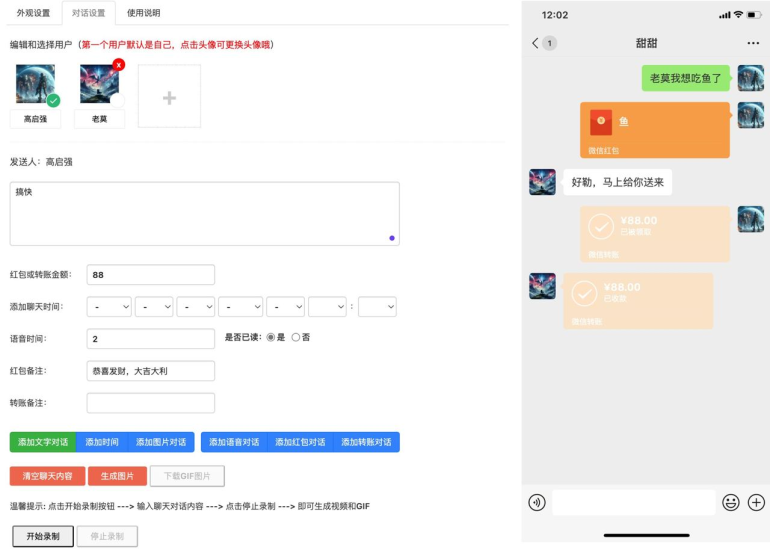Tap the Wi-Fi icon in phone status bar
The image size is (770, 550).
click(x=738, y=15)
